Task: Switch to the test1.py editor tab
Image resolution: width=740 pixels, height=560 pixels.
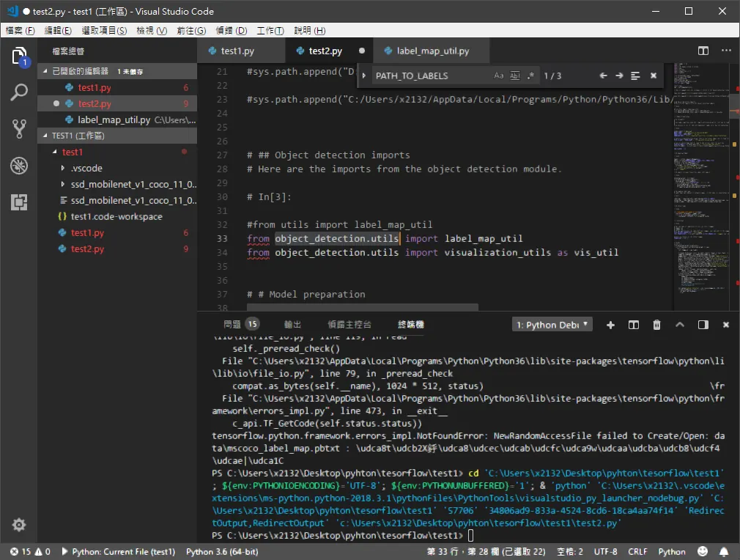Action: coord(237,51)
